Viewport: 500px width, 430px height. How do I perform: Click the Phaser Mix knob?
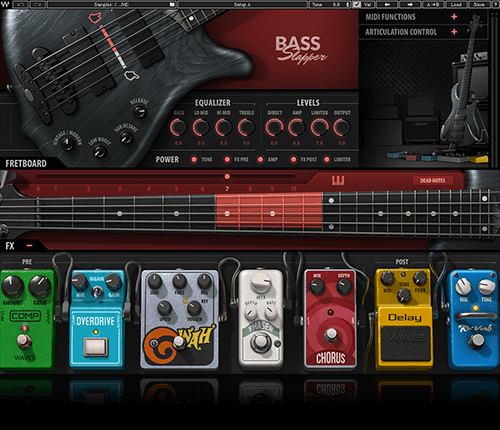click(x=261, y=282)
